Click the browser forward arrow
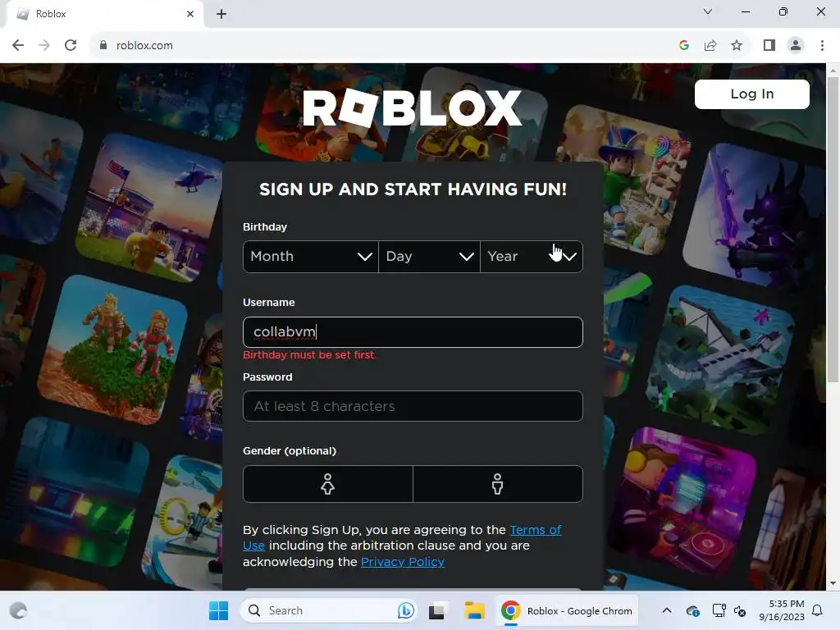 (44, 46)
